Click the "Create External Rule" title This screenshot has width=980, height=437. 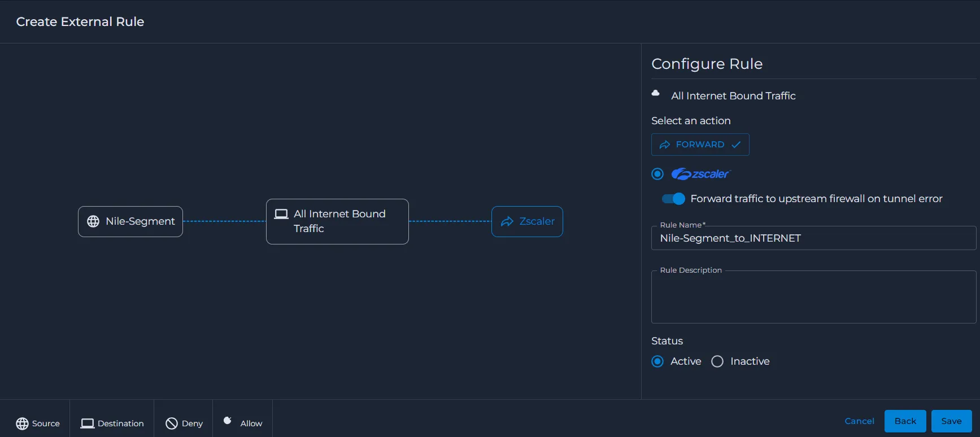(x=80, y=21)
